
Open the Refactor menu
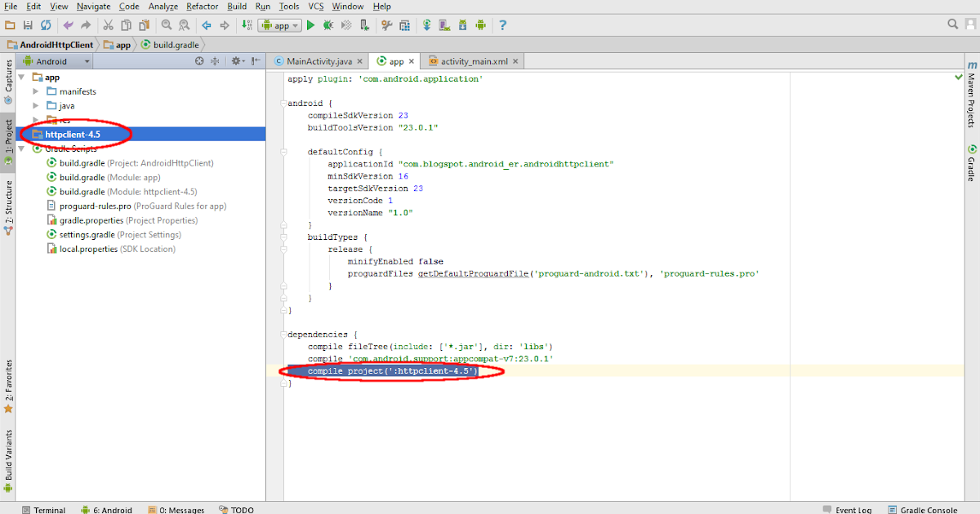pyautogui.click(x=202, y=7)
